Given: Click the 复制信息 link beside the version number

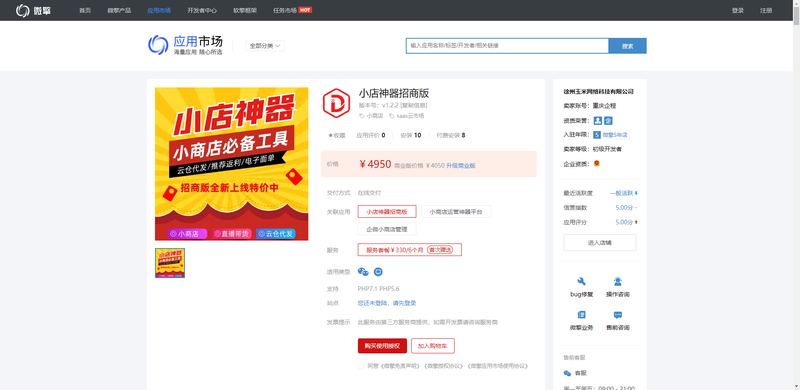Looking at the screenshot, I should pos(414,105).
